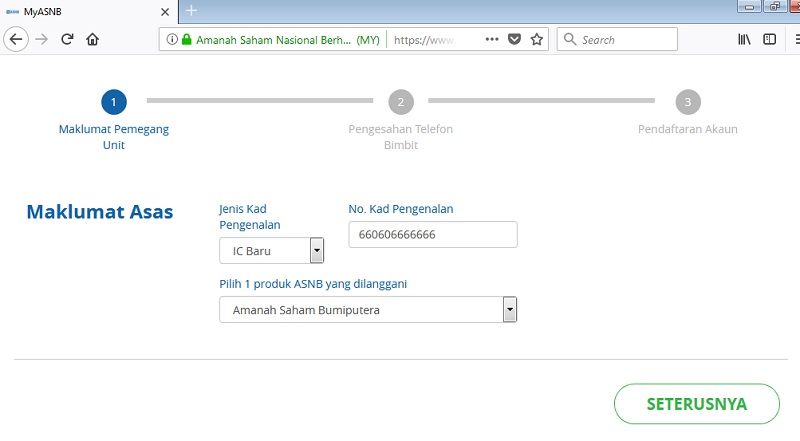Open the Library icon
Image resolution: width=800 pixels, height=441 pixels.
744,39
